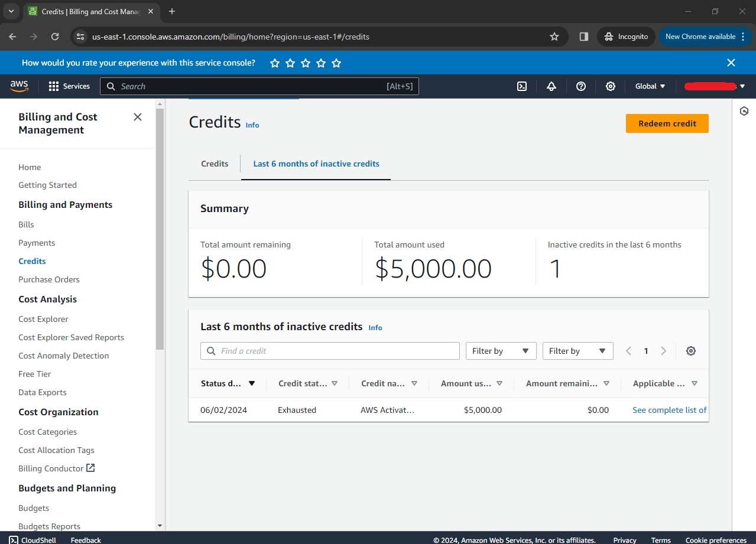Open console settings gear in header
756x544 pixels.
pyautogui.click(x=611, y=86)
